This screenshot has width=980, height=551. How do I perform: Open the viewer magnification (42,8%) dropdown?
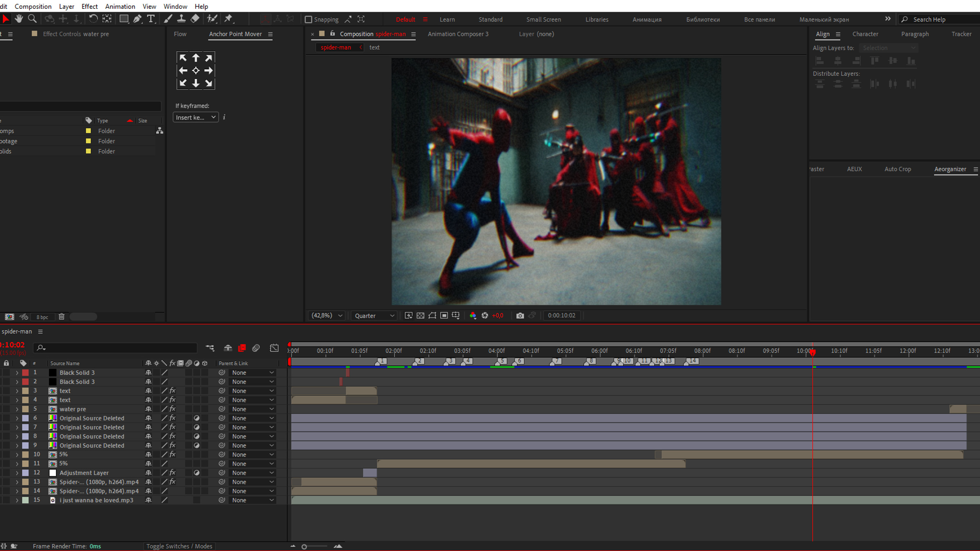pyautogui.click(x=327, y=316)
